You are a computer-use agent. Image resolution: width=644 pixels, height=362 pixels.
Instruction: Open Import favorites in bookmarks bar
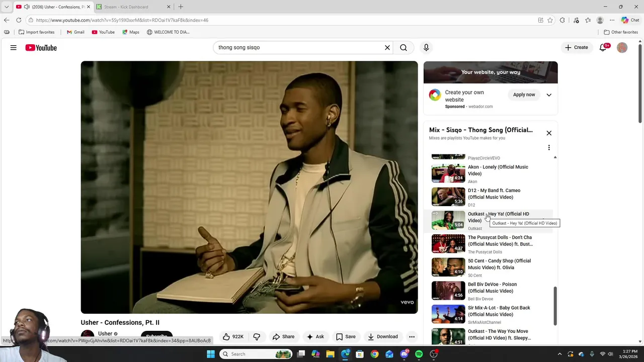[36, 32]
